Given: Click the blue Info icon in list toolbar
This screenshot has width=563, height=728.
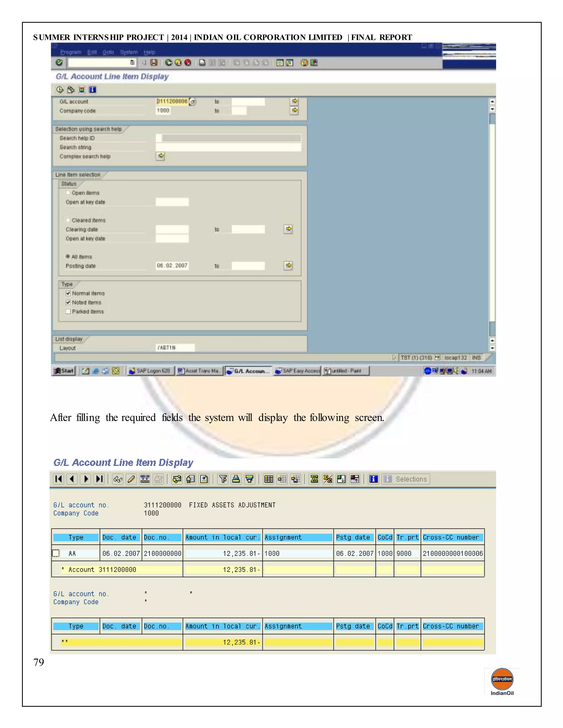Looking at the screenshot, I should point(374,479).
